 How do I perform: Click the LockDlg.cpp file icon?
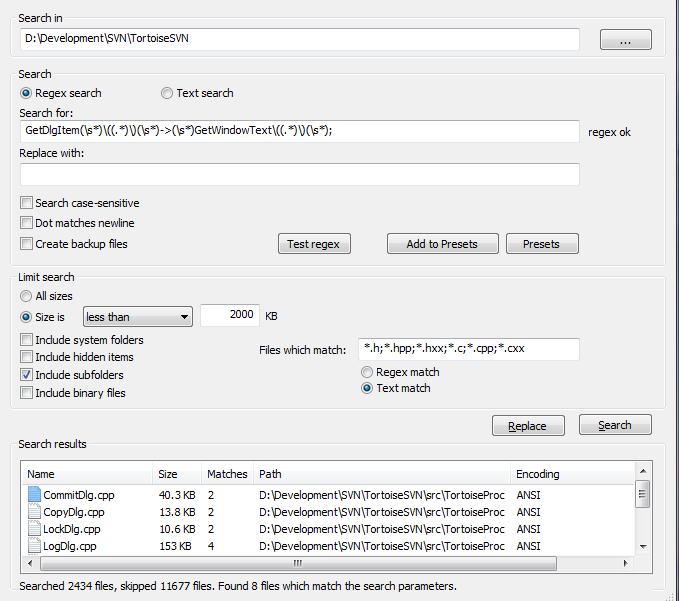pos(34,529)
